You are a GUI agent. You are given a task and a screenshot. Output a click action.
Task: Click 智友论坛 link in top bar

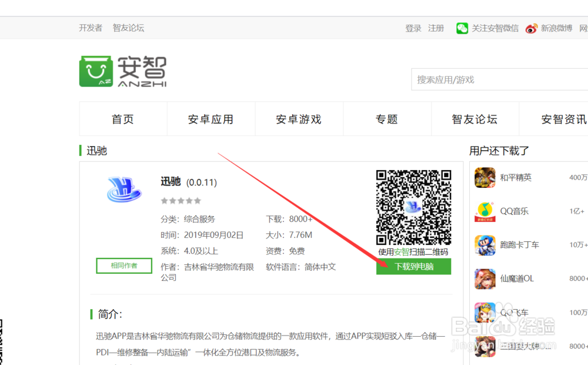[128, 28]
